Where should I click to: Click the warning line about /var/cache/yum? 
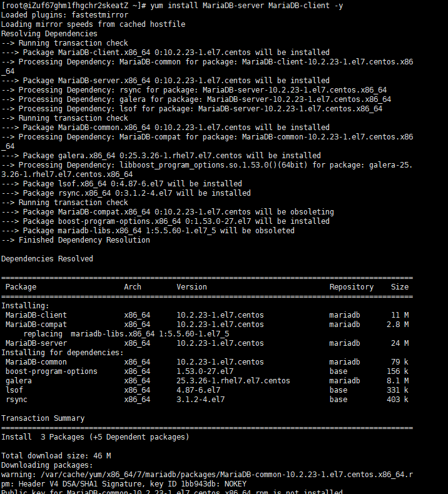(x=207, y=475)
